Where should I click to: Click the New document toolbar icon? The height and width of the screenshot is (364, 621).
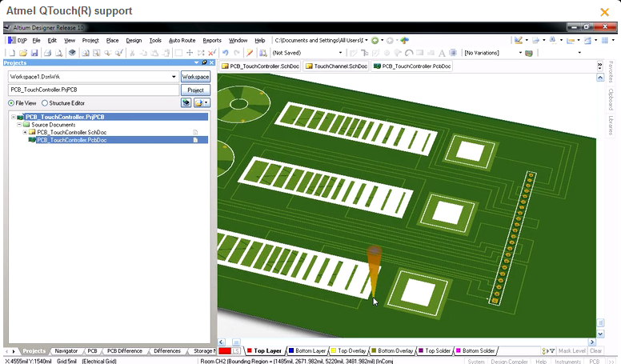(12, 53)
